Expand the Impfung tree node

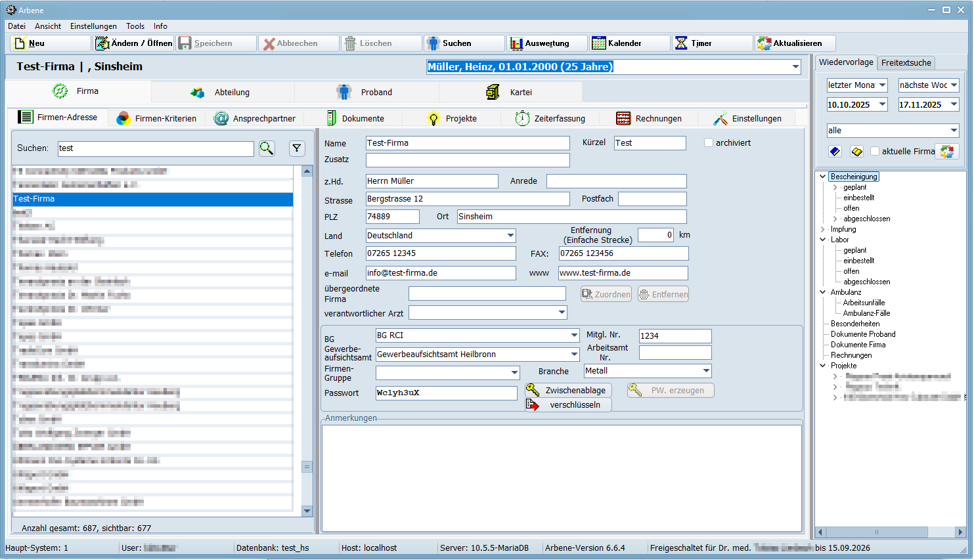click(823, 229)
